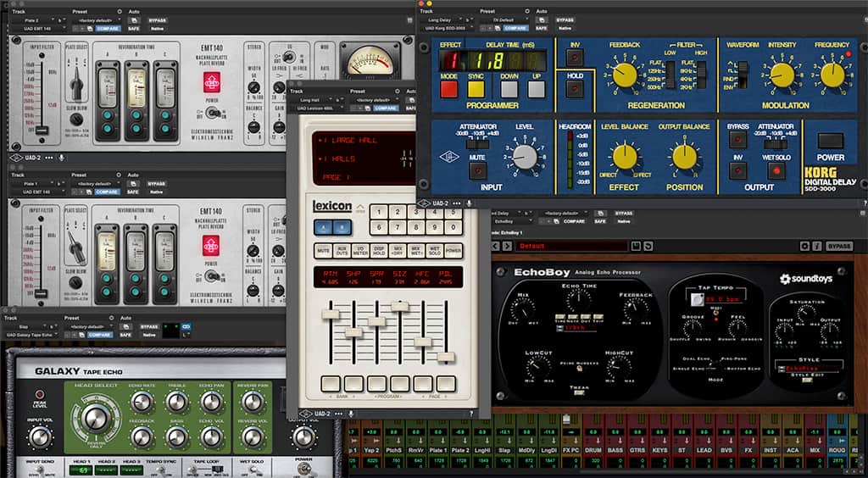Screen dimensions: 868x478
Task: Click the EchoBoy info icon
Action: tap(816, 246)
